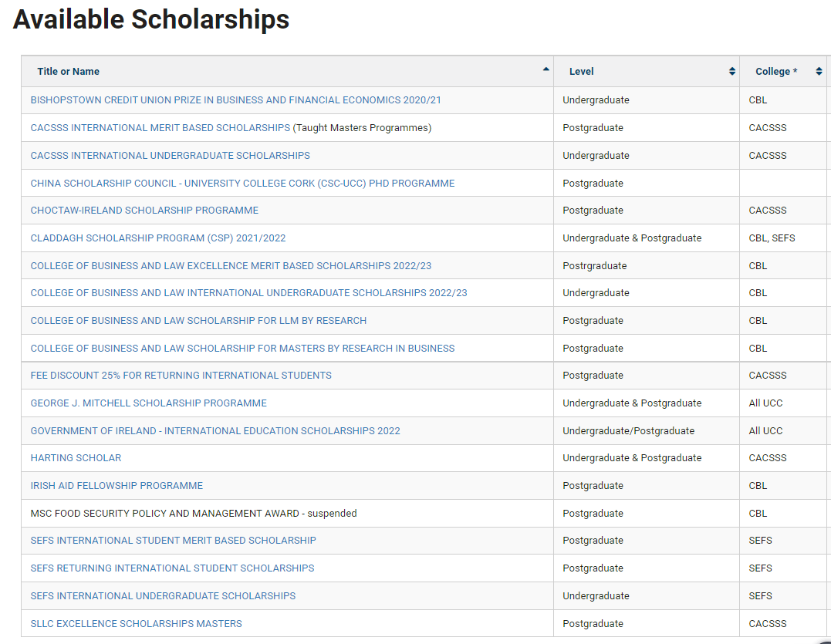Click the '(Taught Masters Programmes)' text

coord(362,127)
